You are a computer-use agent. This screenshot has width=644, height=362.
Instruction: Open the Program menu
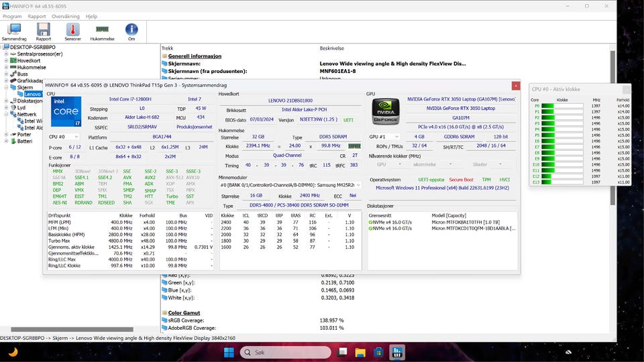click(12, 16)
